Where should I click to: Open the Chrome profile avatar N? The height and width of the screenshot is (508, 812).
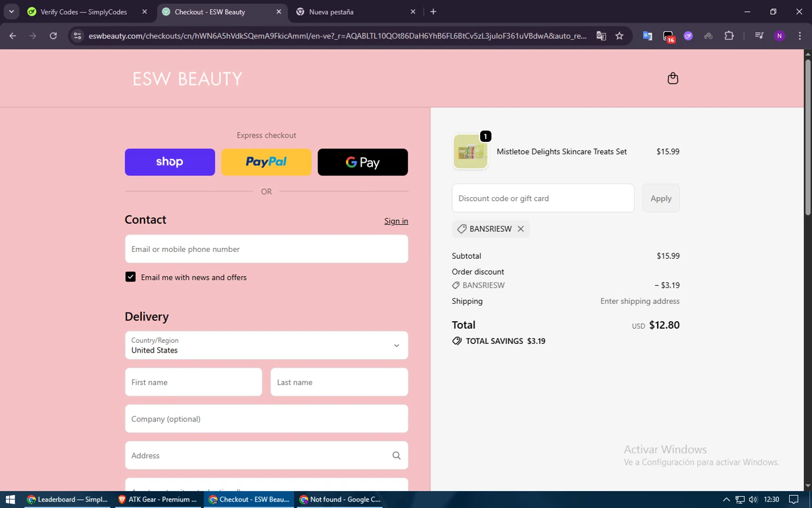point(780,36)
